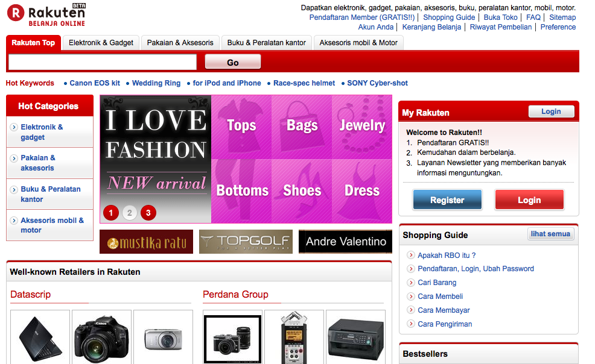Image resolution: width=595 pixels, height=364 pixels.
Task: Click the Rakuten Belanja Online logo
Action: click(x=46, y=15)
